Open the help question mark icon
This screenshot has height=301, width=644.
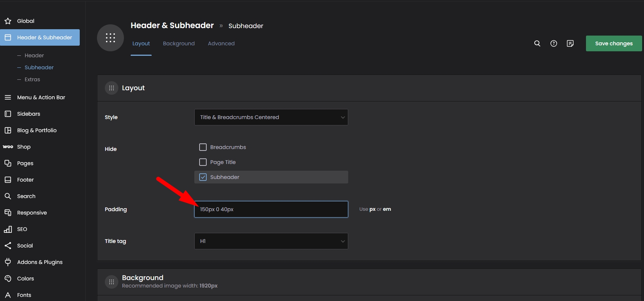point(553,43)
